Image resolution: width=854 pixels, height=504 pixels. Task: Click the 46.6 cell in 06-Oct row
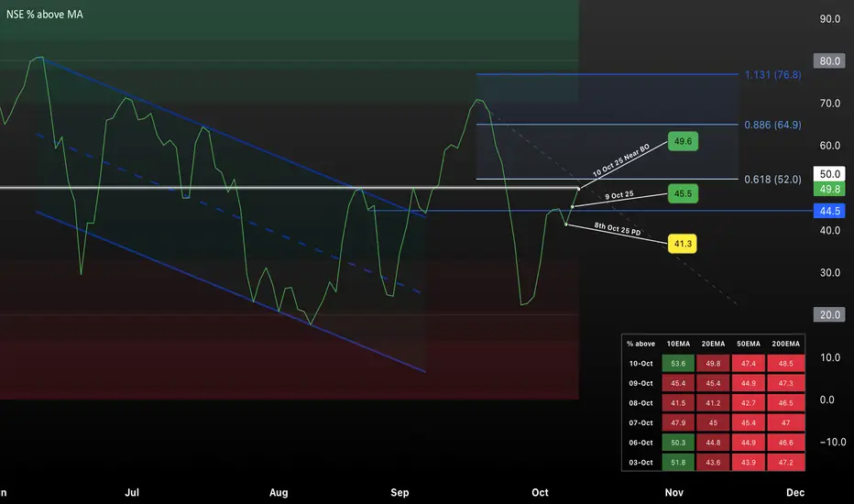click(785, 443)
